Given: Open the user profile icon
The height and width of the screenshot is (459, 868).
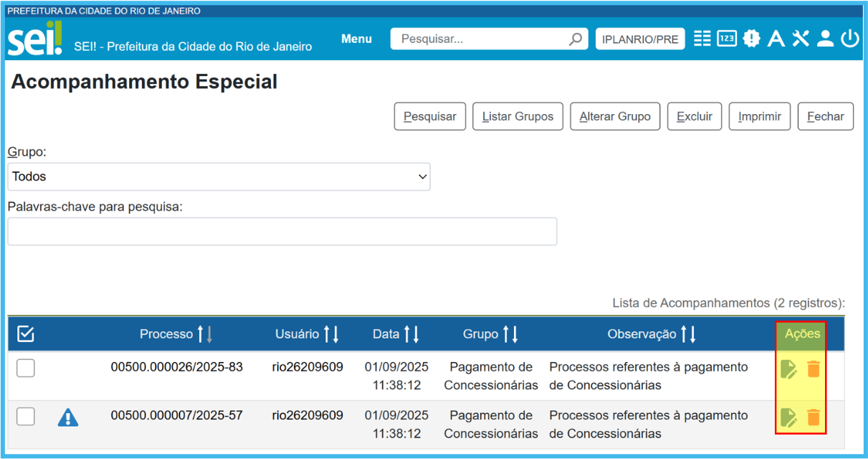Looking at the screenshot, I should [825, 39].
